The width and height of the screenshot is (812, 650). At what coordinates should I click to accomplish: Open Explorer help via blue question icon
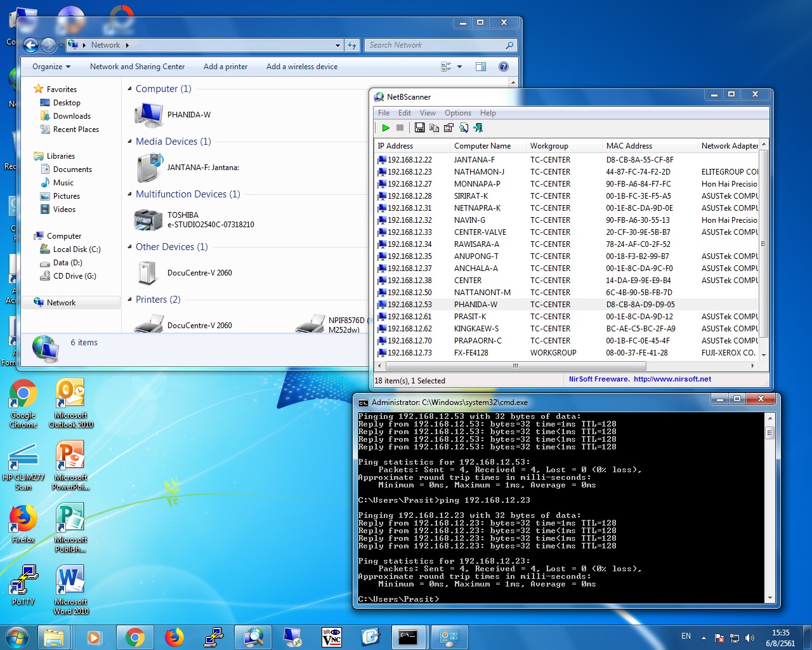pyautogui.click(x=504, y=67)
